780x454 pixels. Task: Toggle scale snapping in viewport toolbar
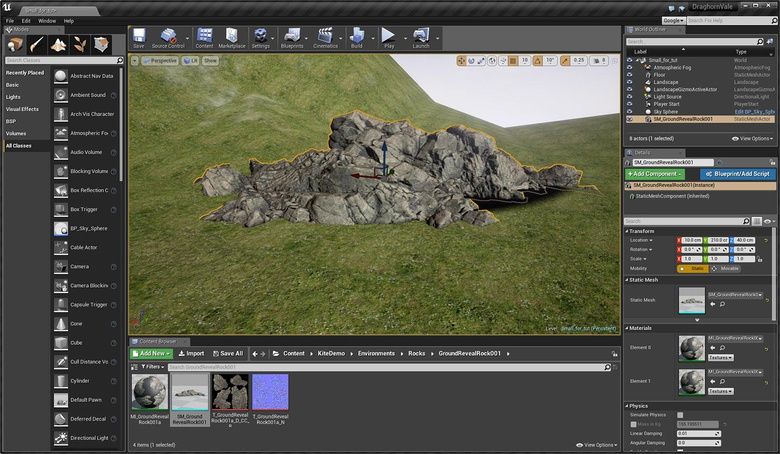pos(565,61)
